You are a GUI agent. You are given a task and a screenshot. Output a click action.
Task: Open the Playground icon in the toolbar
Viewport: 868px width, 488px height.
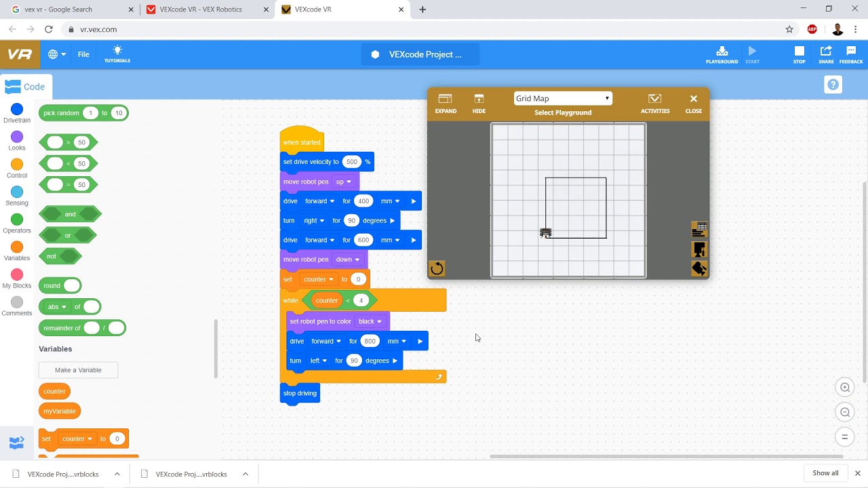click(722, 54)
